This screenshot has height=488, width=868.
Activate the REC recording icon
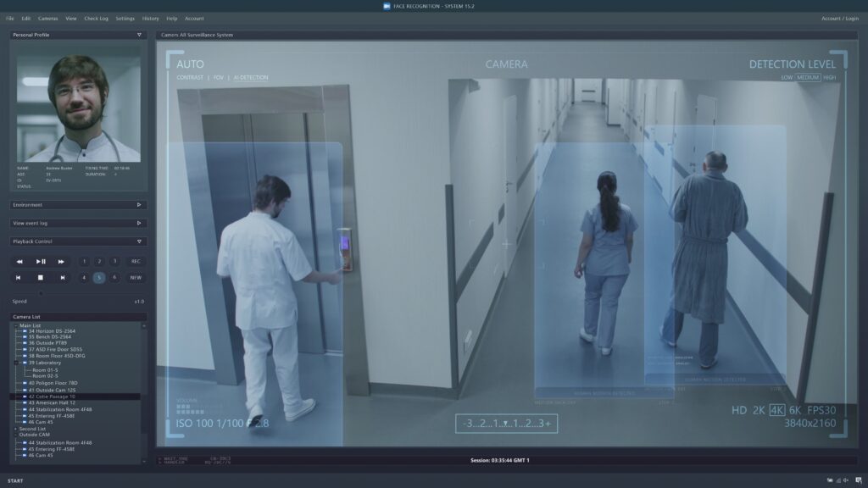coord(136,261)
